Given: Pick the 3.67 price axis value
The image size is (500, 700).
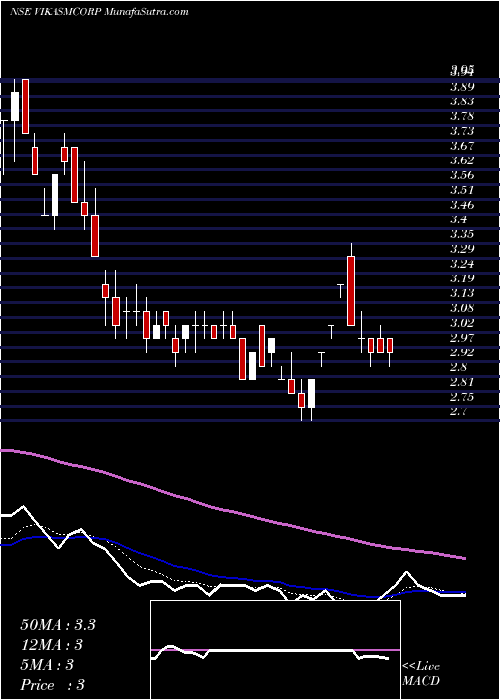Looking at the screenshot, I should pos(462,146).
